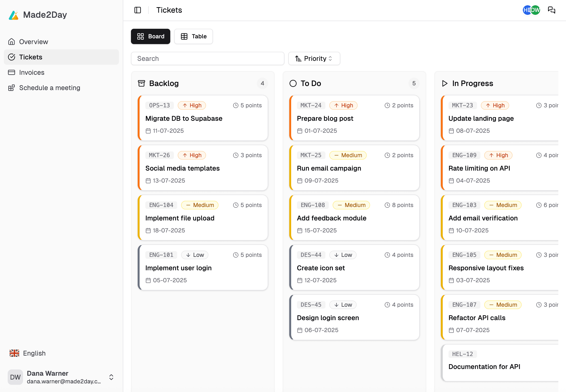Open the English language selector
Screen dimensions: 566x392
27,353
